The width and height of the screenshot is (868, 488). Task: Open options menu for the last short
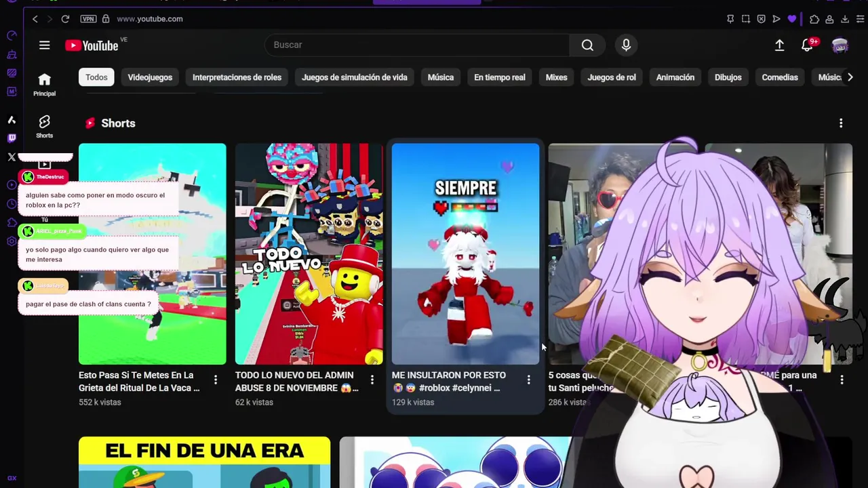tap(842, 380)
